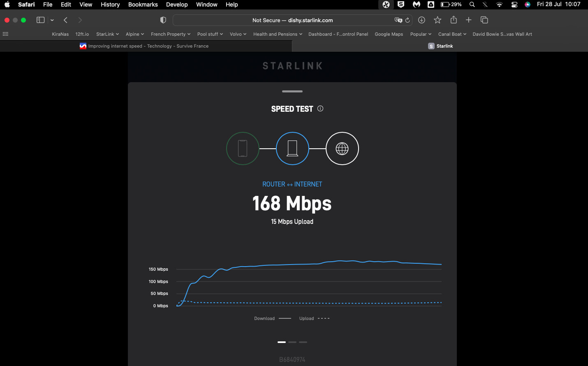The image size is (588, 366).
Task: Toggle the Safari sidebar
Action: tap(40, 20)
